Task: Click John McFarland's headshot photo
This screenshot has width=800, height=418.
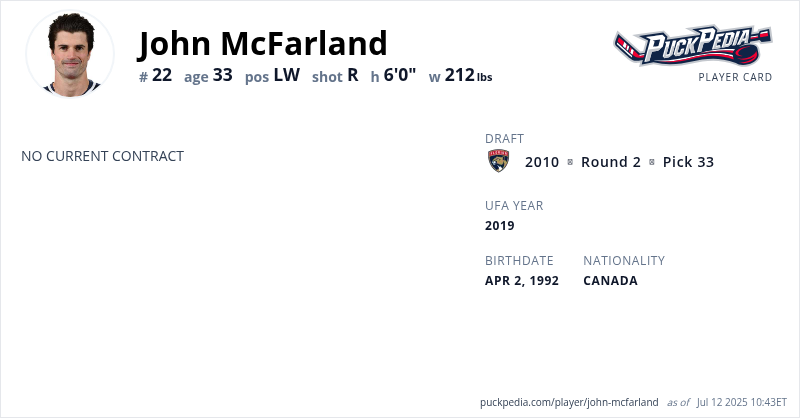Action: click(70, 54)
